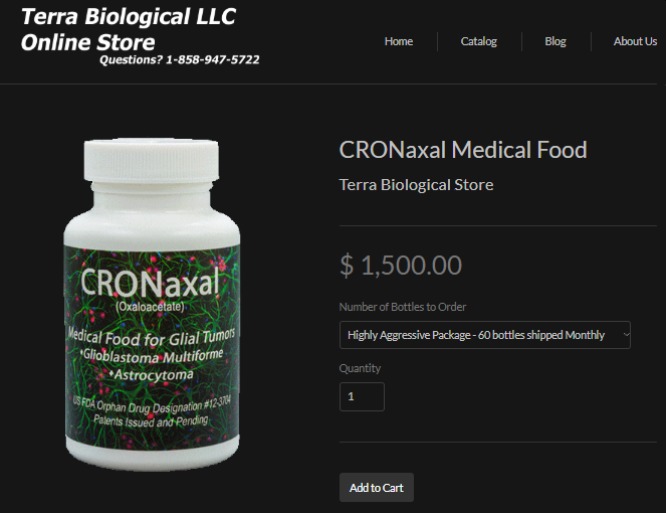Add CRONaxal to cart
Viewport: 666px width, 513px height.
376,488
